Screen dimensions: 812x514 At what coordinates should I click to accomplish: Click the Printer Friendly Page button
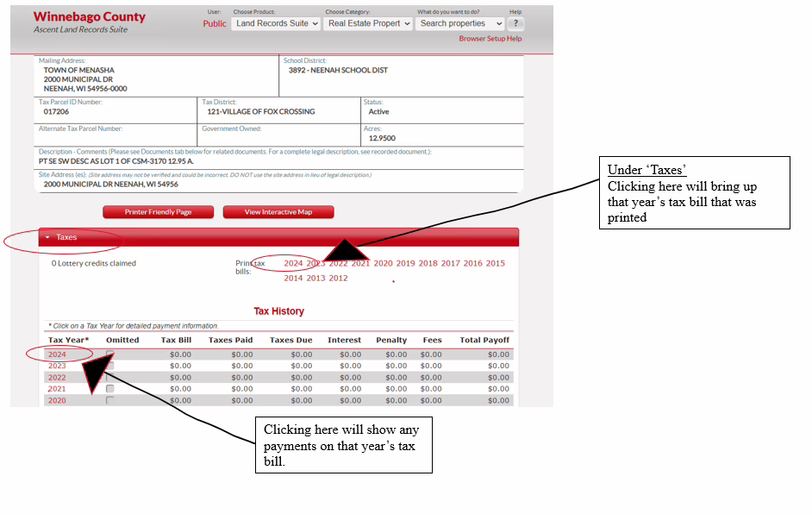coord(158,212)
